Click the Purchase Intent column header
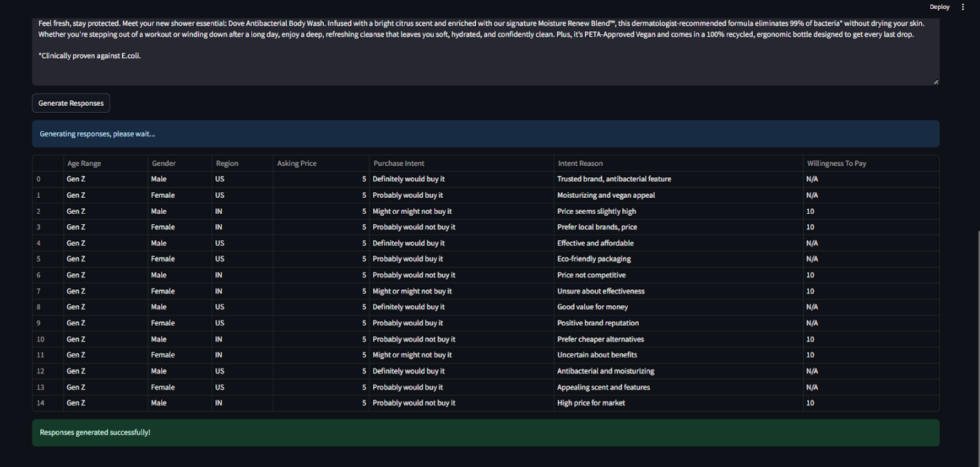980x467 pixels. 461,163
